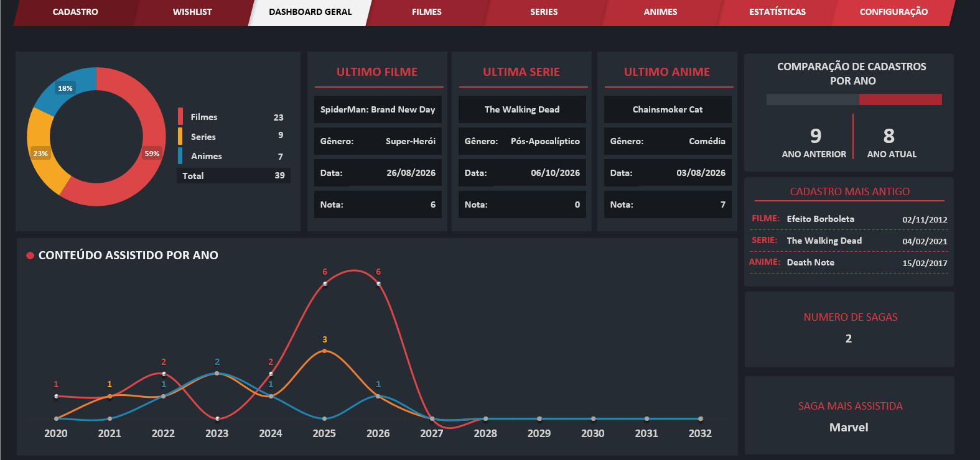Go to the CONFIGURAÇÃO tab
This screenshot has height=460, width=980.
click(x=894, y=12)
